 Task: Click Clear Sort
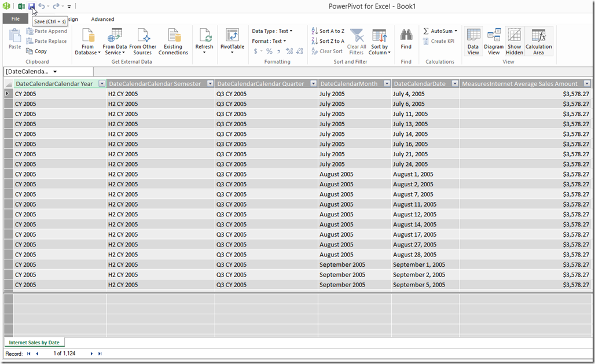(x=326, y=51)
